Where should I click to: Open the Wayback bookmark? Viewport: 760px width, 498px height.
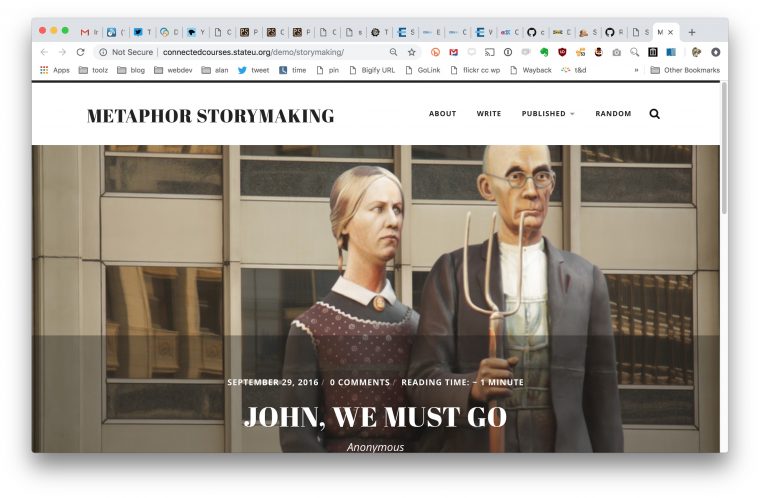530,70
